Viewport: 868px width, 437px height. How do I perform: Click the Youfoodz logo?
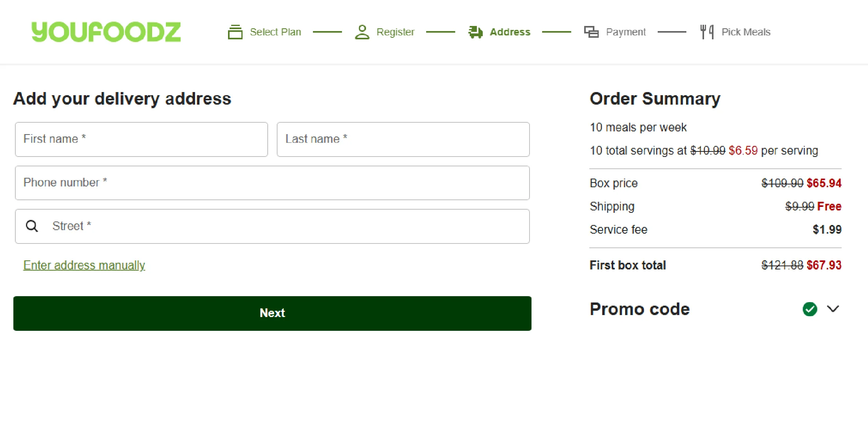pos(106,32)
